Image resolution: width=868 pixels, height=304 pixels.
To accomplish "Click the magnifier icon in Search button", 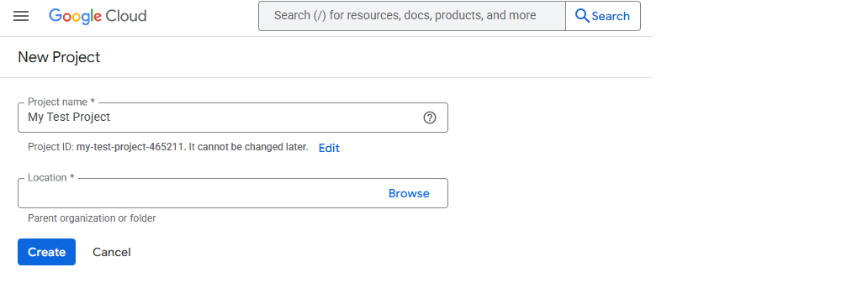I will [582, 16].
